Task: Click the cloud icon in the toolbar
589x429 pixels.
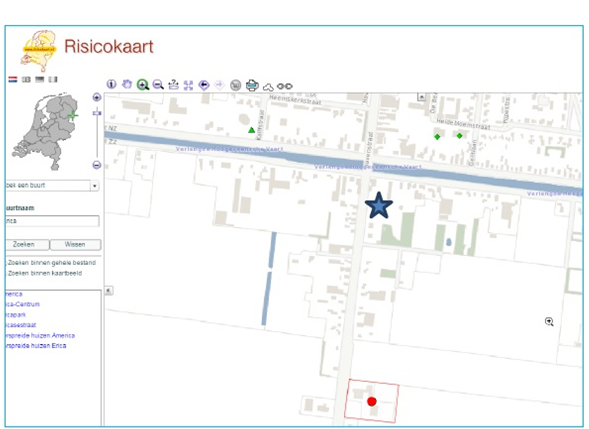Action: click(268, 87)
